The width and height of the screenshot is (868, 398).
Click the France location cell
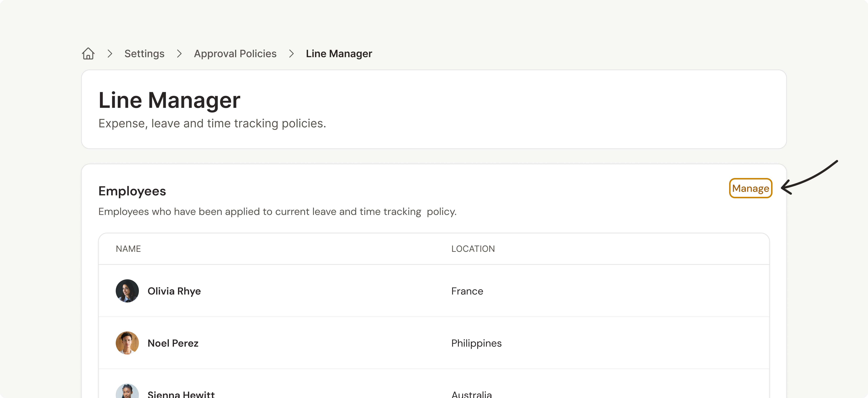pyautogui.click(x=467, y=291)
